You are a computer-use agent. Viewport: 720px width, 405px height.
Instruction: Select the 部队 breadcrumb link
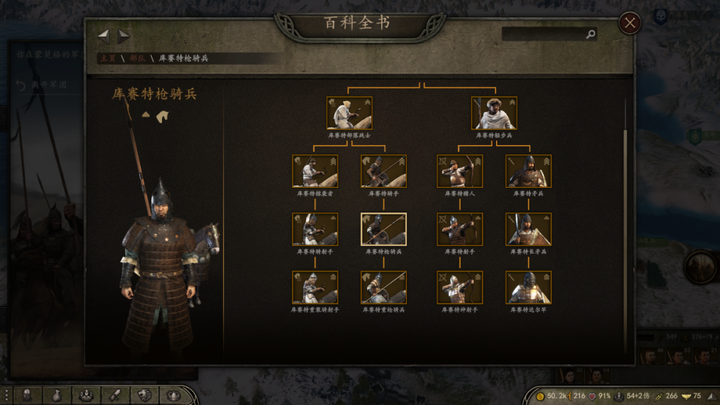(x=137, y=58)
